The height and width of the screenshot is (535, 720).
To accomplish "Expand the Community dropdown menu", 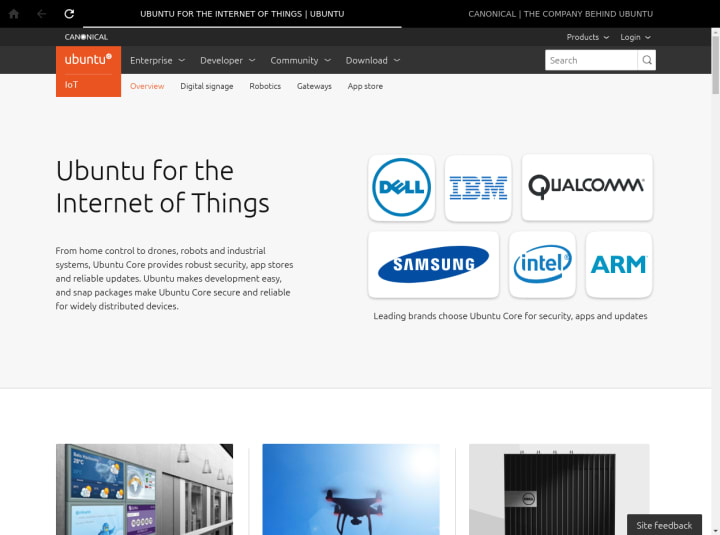I will coord(300,60).
